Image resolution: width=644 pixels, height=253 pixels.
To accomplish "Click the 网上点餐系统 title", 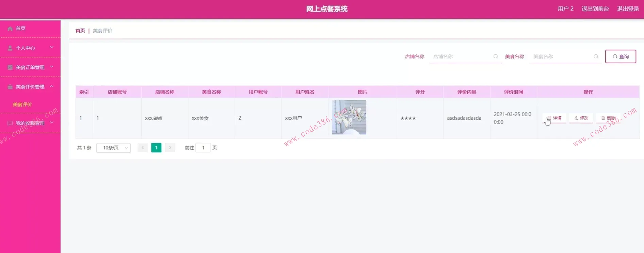I will (x=327, y=9).
